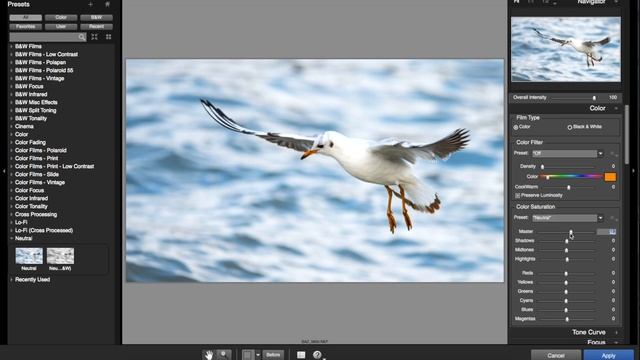Select the Color film type radio
Viewport: 640px width, 360px height.
516,127
